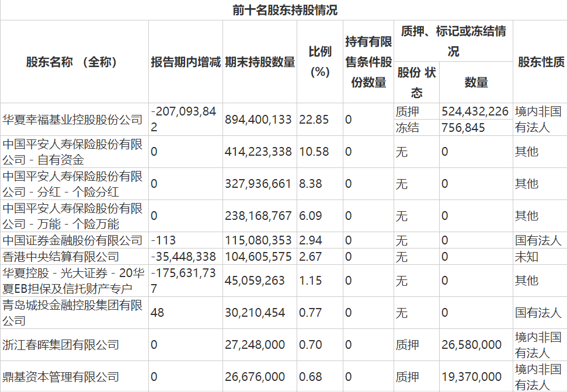
Task: Click the change value -113
Action: (x=163, y=240)
